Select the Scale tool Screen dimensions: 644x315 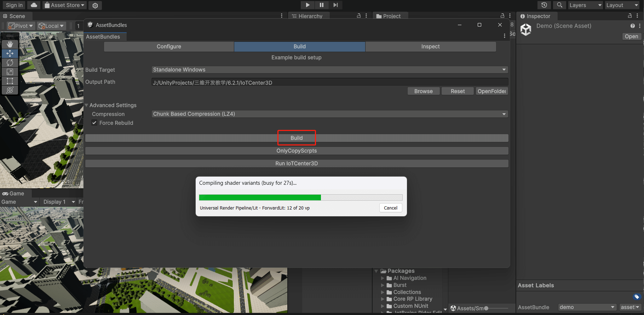10,72
